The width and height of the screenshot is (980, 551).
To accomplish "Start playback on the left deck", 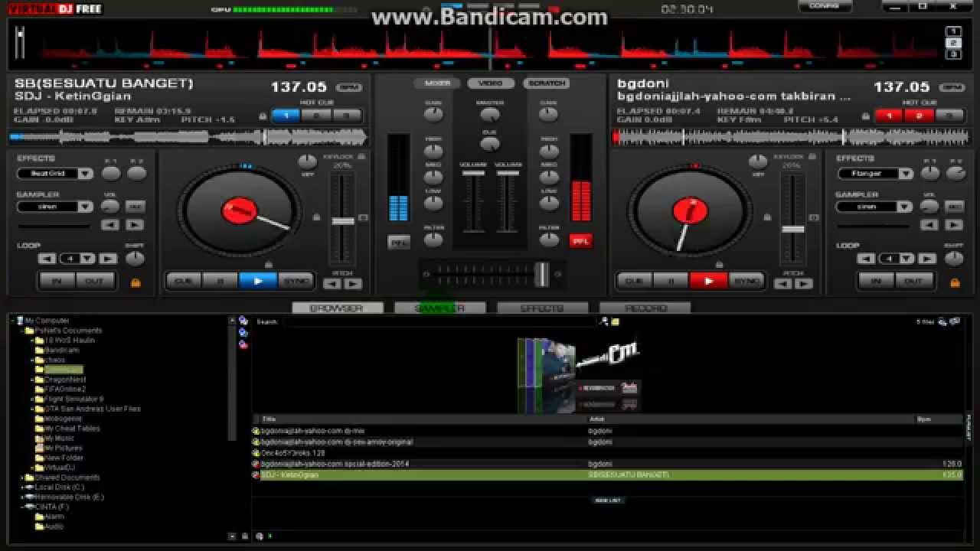I will coord(258,281).
